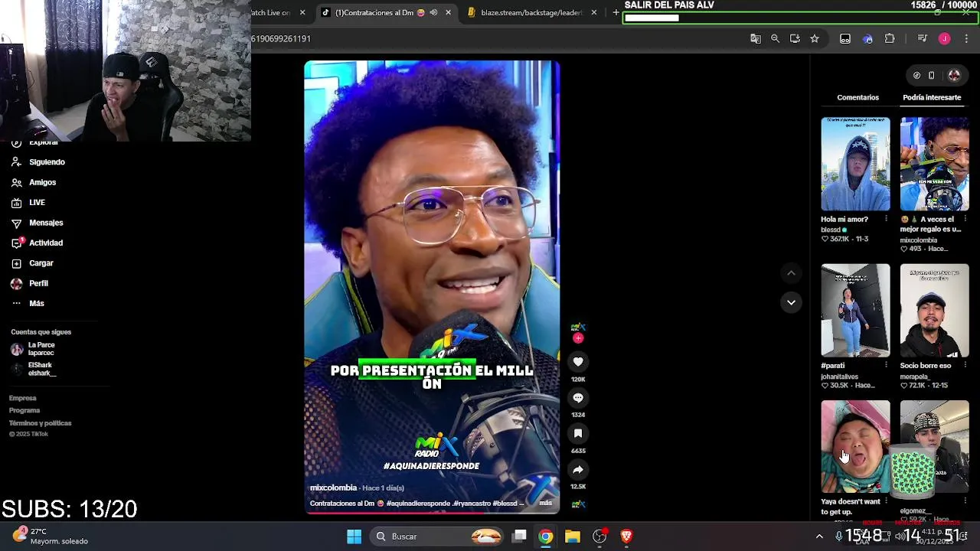Open mixcolombia username on video caption
980x551 pixels.
pos(333,487)
